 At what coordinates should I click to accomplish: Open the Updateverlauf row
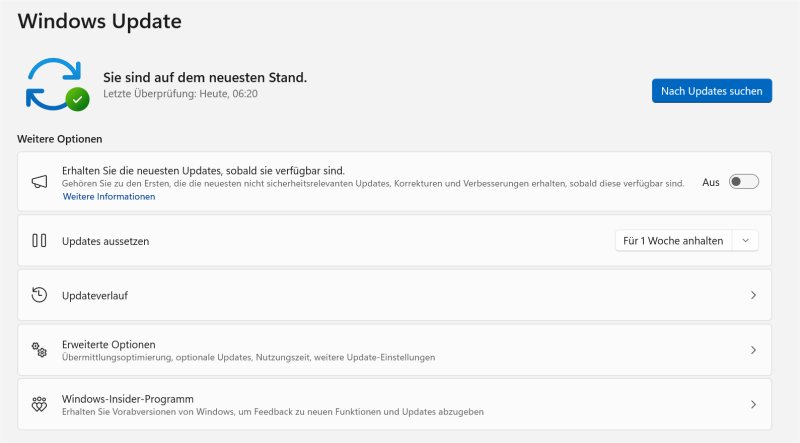[394, 296]
